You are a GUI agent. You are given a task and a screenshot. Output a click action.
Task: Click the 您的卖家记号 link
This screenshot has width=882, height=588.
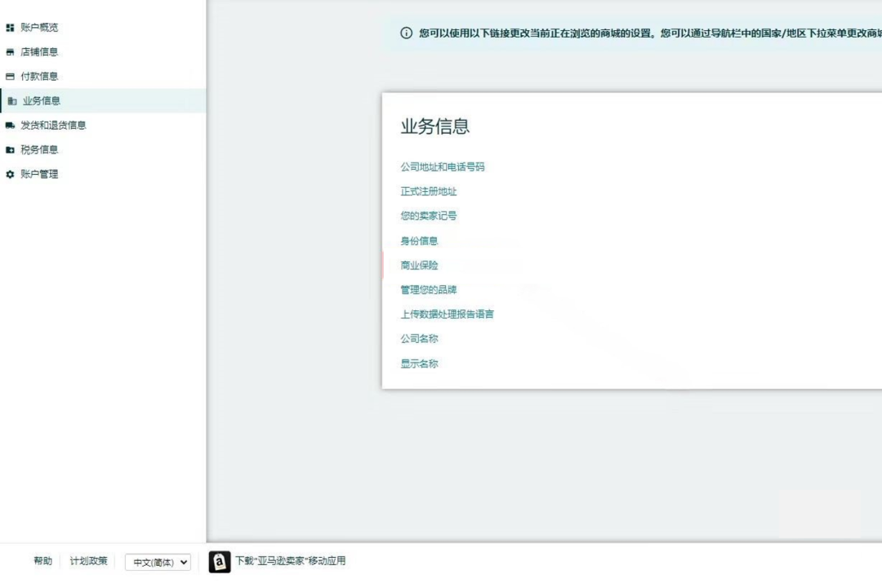[428, 216]
